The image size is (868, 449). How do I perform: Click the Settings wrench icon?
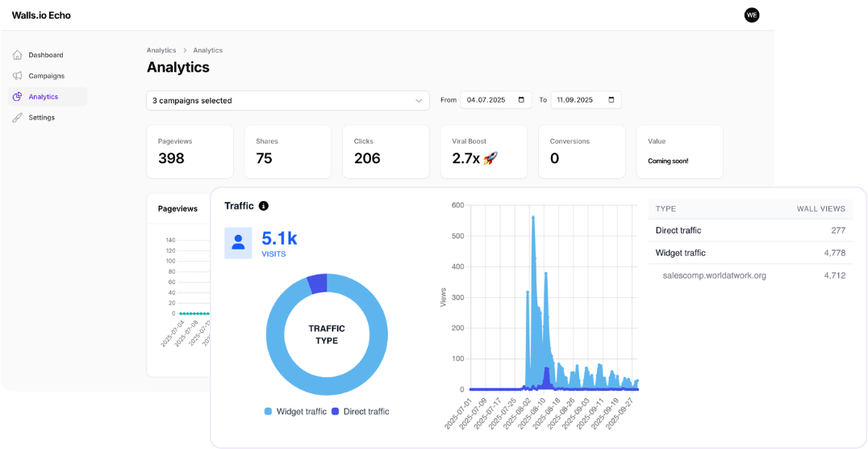pyautogui.click(x=17, y=118)
